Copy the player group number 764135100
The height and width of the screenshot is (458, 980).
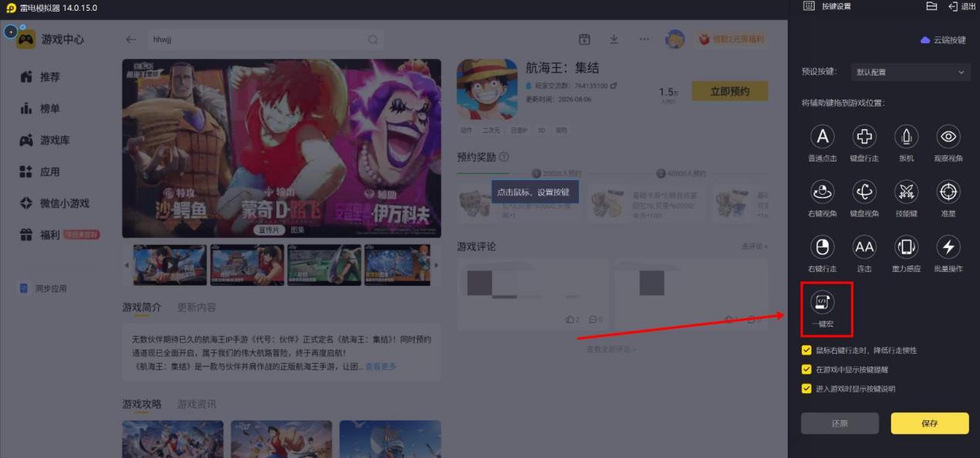[x=614, y=86]
